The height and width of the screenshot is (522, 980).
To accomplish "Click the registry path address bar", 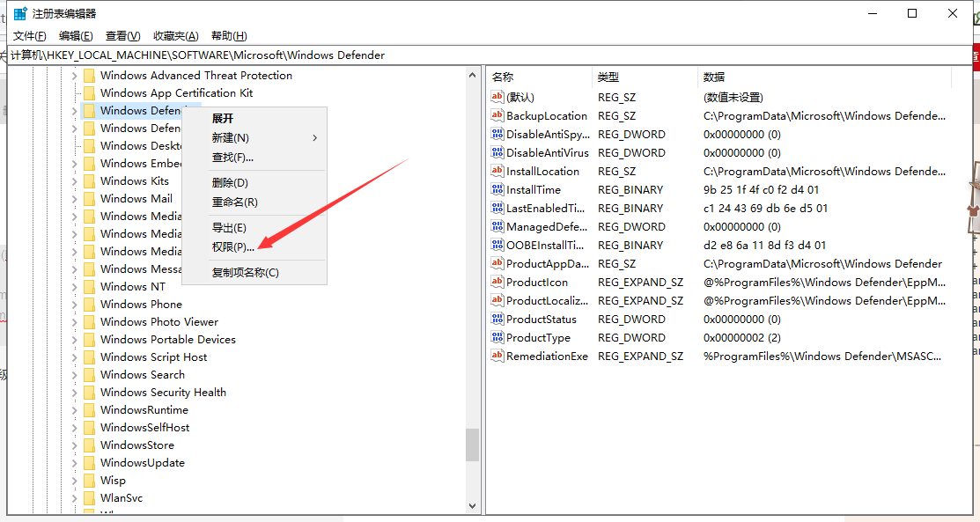I will (490, 55).
